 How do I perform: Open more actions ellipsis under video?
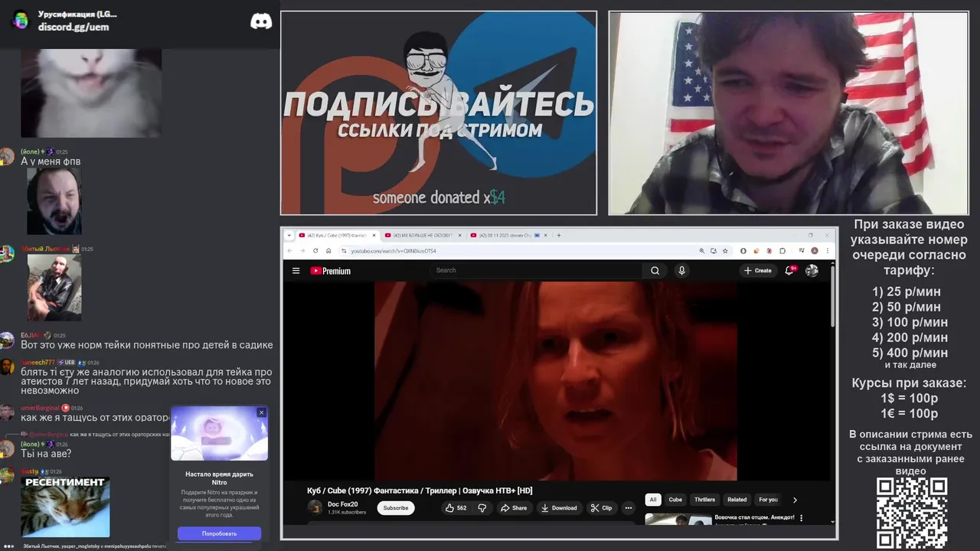tap(628, 507)
